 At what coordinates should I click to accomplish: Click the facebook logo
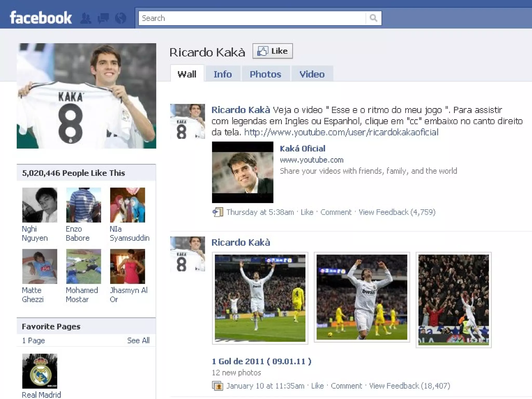point(41,18)
